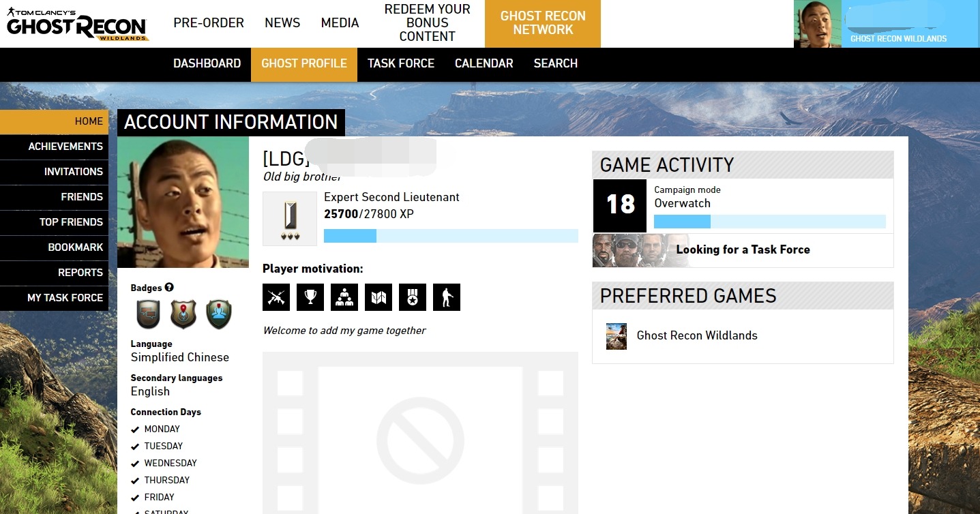Screen dimensions: 980x514
Task: Click the XP progress bar
Action: tap(451, 236)
